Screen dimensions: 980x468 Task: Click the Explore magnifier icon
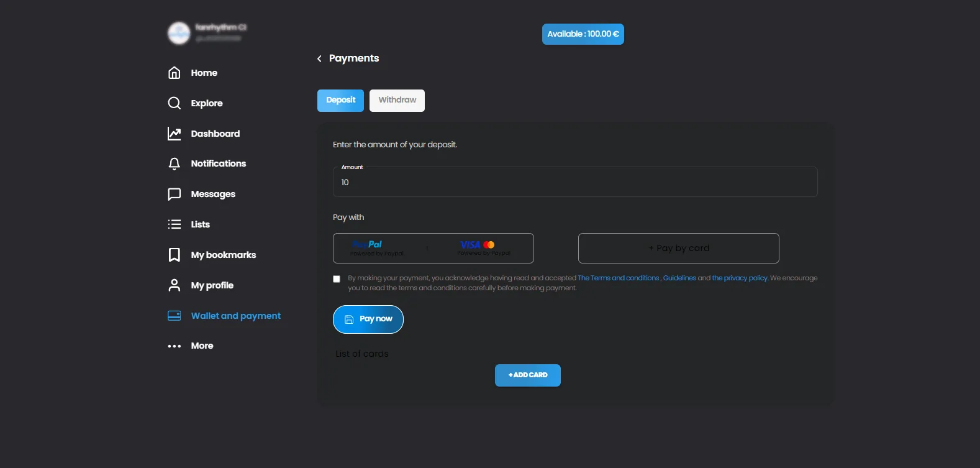pos(175,103)
